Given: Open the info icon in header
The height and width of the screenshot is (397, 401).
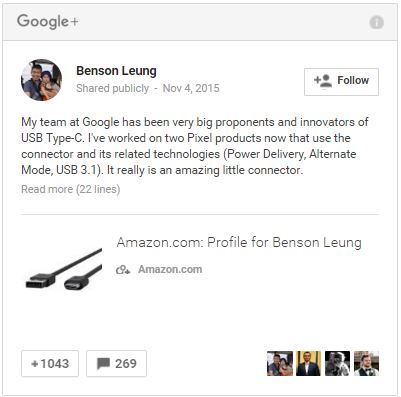Looking at the screenshot, I should (376, 23).
